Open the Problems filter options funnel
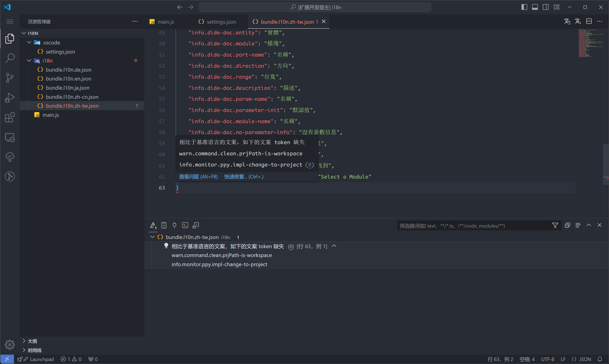This screenshot has height=364, width=609. pos(555,225)
